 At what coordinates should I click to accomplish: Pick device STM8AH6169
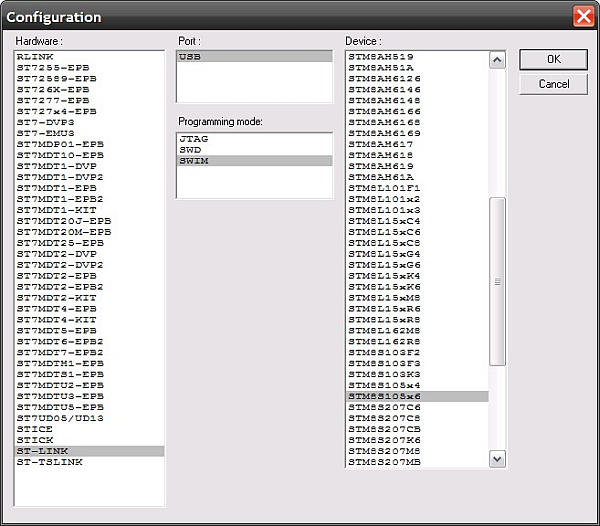tap(417, 134)
